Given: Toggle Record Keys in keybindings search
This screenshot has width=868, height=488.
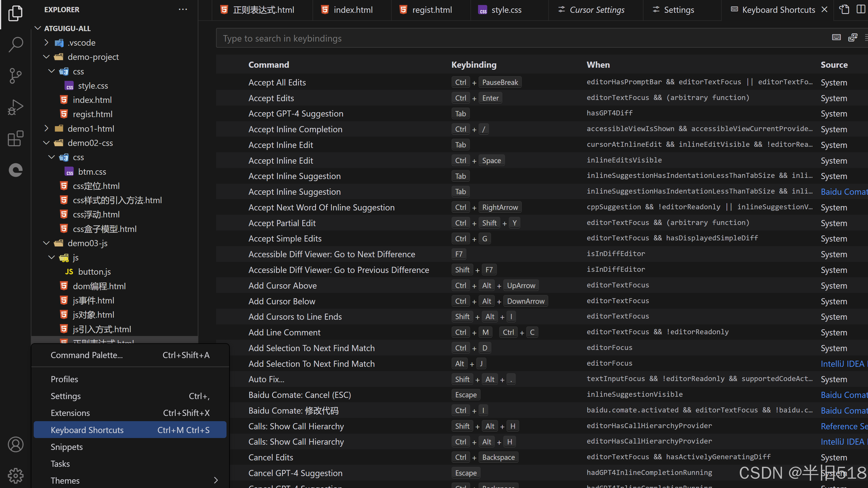Looking at the screenshot, I should (836, 37).
